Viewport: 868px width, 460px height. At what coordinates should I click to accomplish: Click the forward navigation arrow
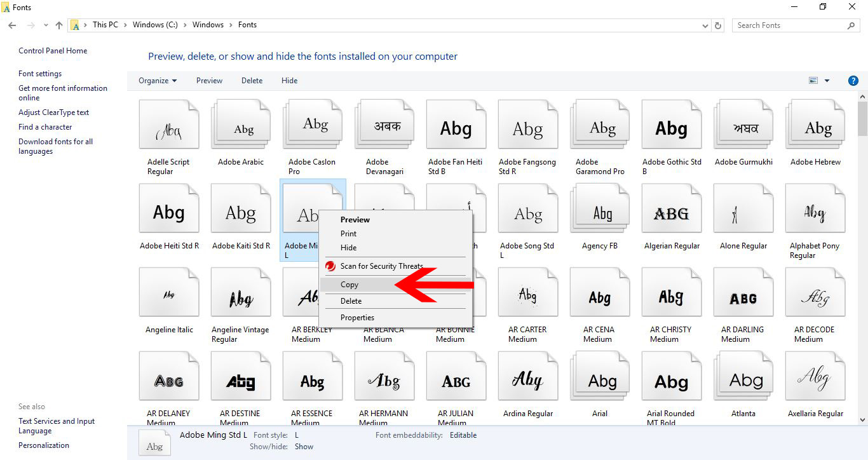30,25
